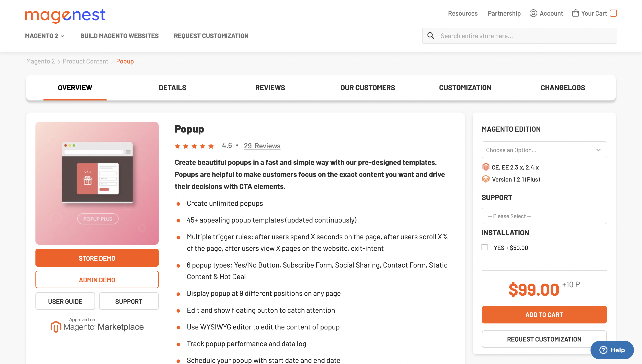Screen dimensions: 642x364
Task: Open the Help chat bubble
Action: tap(612, 350)
